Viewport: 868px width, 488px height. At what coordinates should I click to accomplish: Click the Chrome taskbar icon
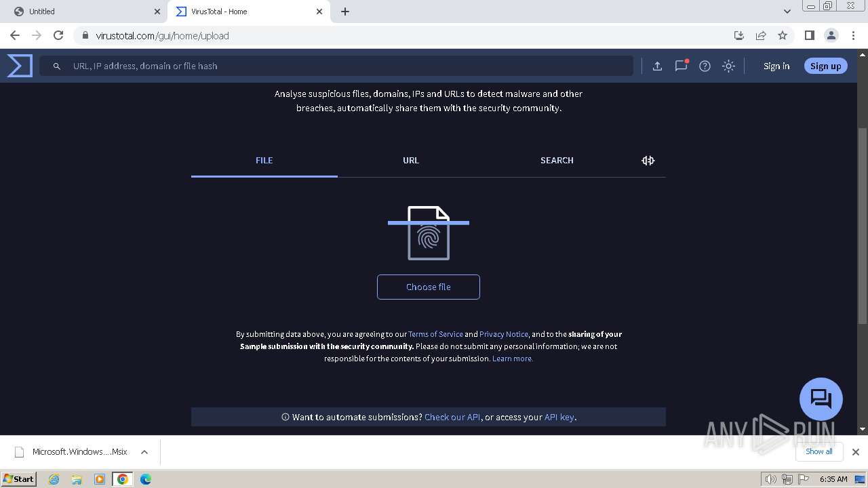[x=123, y=479]
